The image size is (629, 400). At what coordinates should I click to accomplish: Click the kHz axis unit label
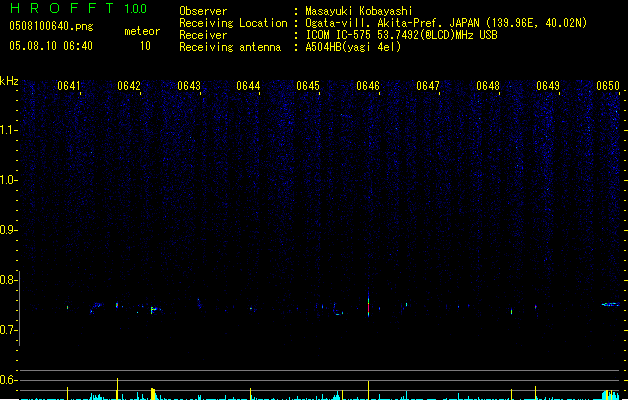click(9, 81)
